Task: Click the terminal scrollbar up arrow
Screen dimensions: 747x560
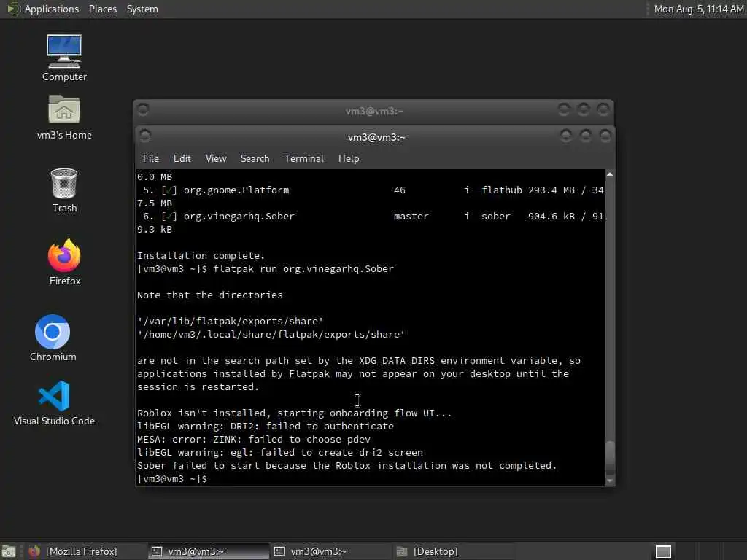Action: [x=609, y=174]
